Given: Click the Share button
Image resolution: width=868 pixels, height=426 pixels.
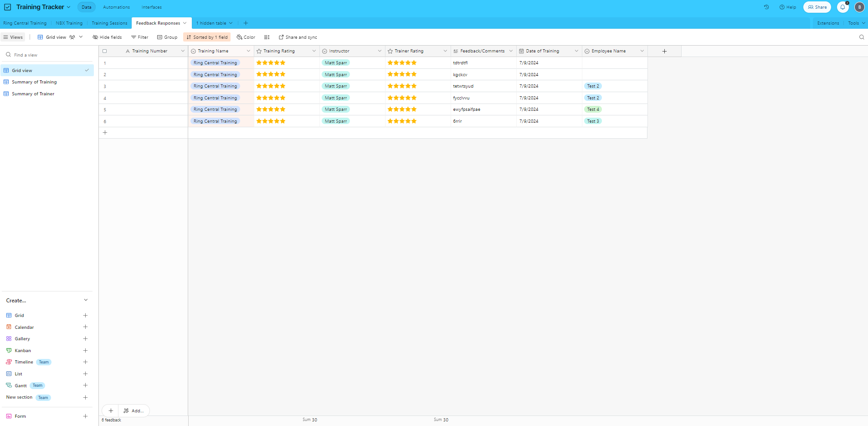Looking at the screenshot, I should 817,7.
